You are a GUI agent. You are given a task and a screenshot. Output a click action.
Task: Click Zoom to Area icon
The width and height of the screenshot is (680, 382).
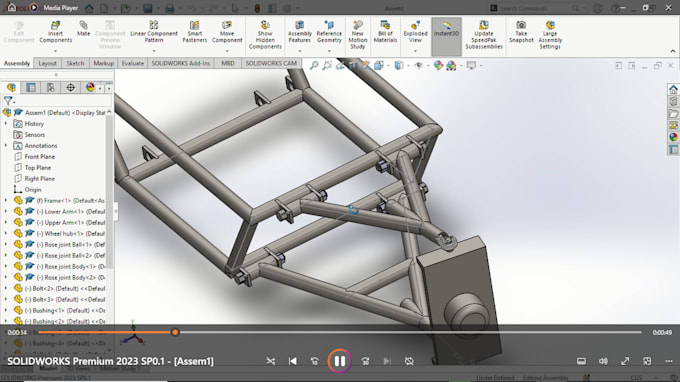click(327, 65)
